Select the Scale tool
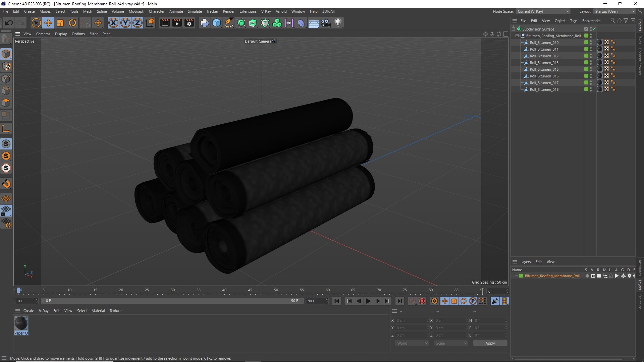Screen dimensions: 644x362 pyautogui.click(x=60, y=23)
